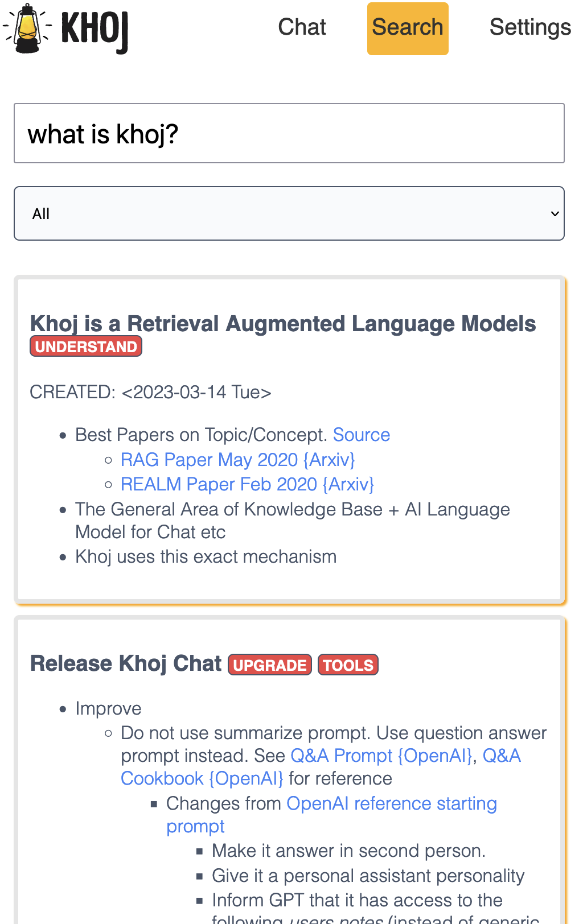Click the Khoj lantern logo icon

(27, 28)
